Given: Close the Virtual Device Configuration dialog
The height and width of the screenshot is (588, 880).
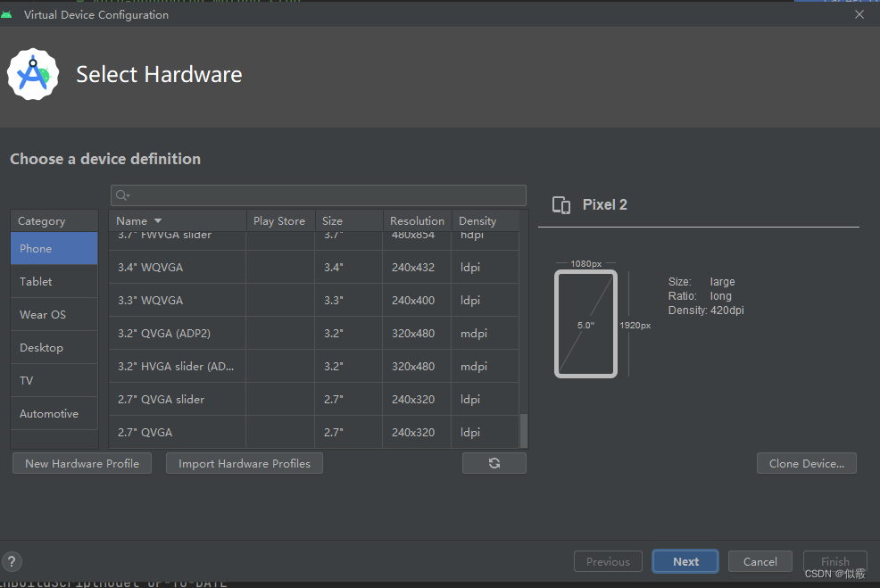Looking at the screenshot, I should [x=859, y=14].
